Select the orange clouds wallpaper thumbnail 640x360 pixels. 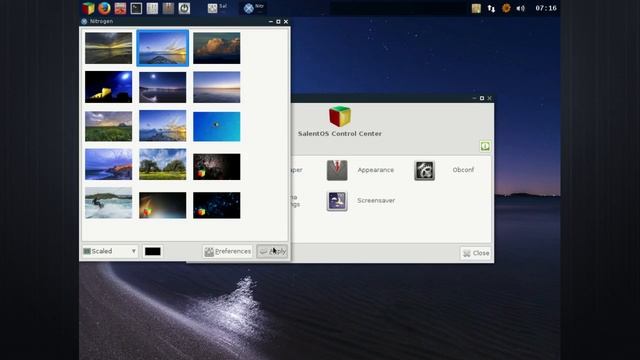coord(217,48)
